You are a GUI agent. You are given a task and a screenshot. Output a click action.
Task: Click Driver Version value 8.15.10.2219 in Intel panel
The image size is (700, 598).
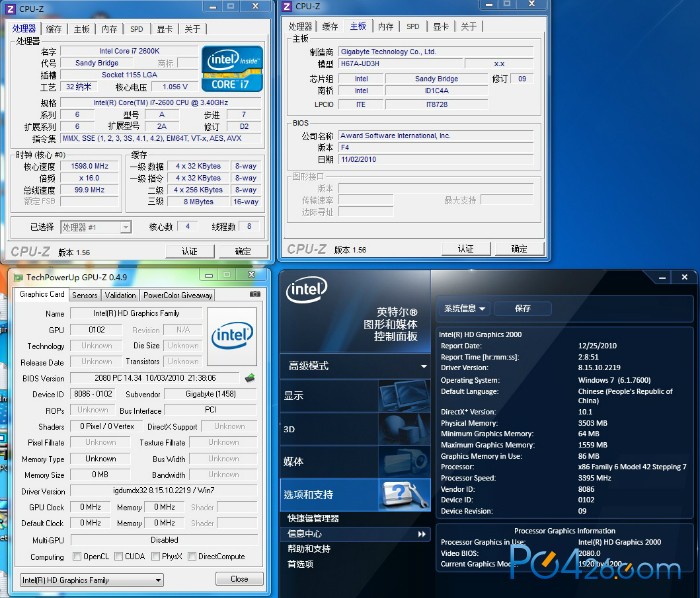tap(599, 368)
